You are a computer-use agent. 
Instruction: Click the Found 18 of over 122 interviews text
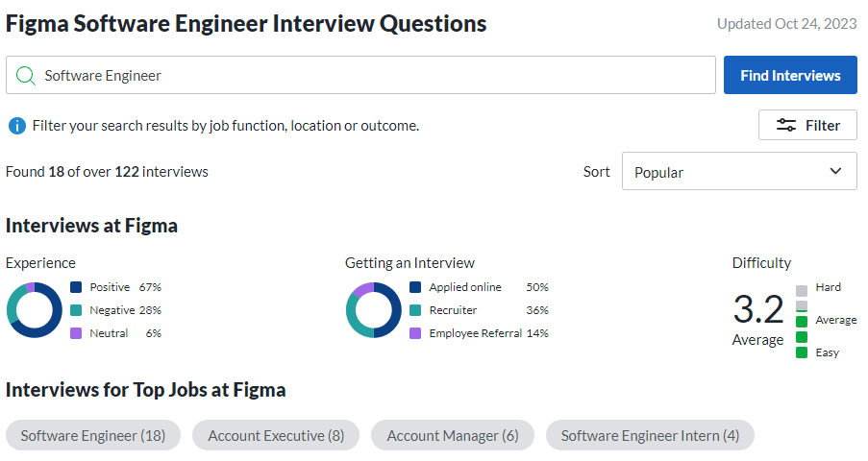point(107,172)
